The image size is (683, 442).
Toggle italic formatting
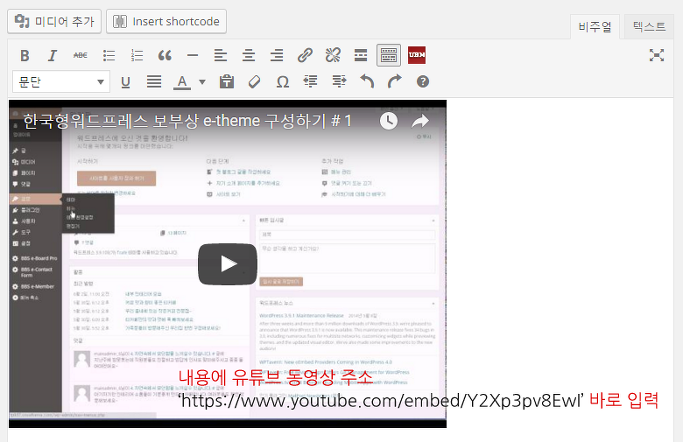point(52,55)
